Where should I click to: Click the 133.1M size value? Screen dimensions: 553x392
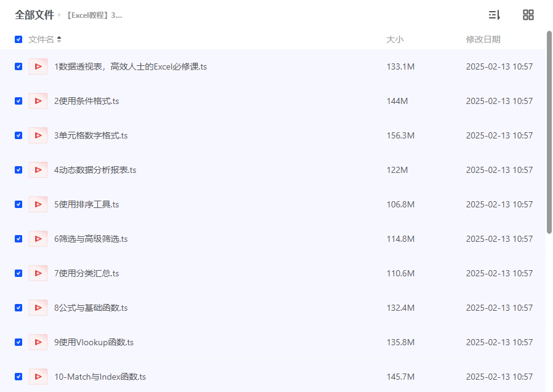tap(400, 66)
